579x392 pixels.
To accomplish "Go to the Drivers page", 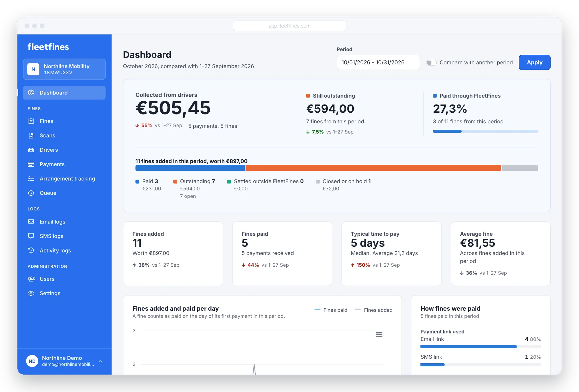I will 64,150.
